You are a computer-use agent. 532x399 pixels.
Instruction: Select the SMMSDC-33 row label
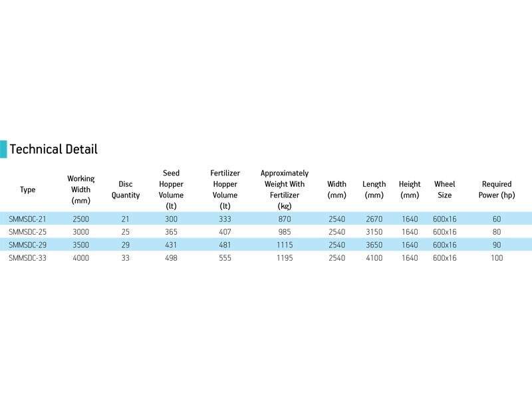[x=27, y=258]
